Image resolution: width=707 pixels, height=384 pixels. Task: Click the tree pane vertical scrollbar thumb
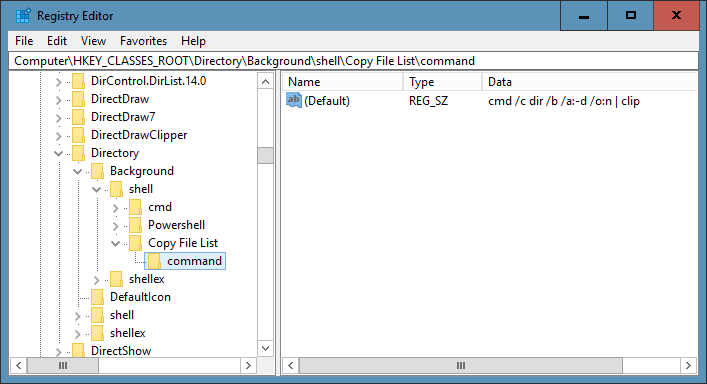[266, 155]
